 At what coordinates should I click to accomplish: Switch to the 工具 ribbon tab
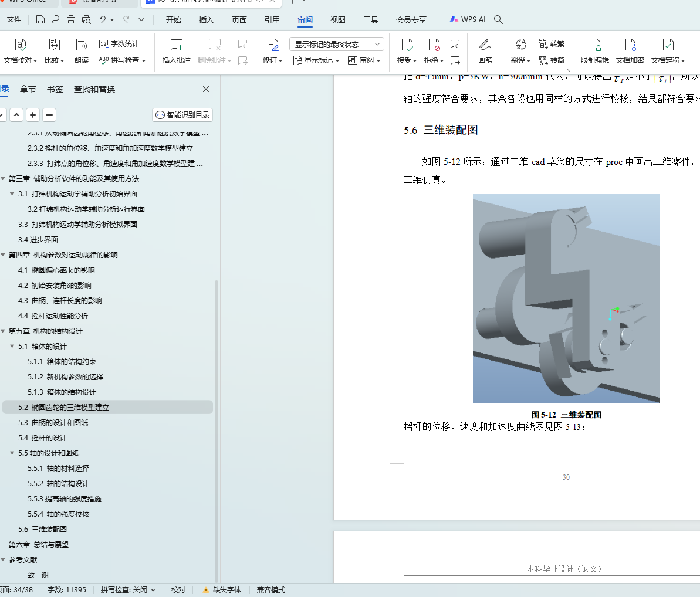370,19
